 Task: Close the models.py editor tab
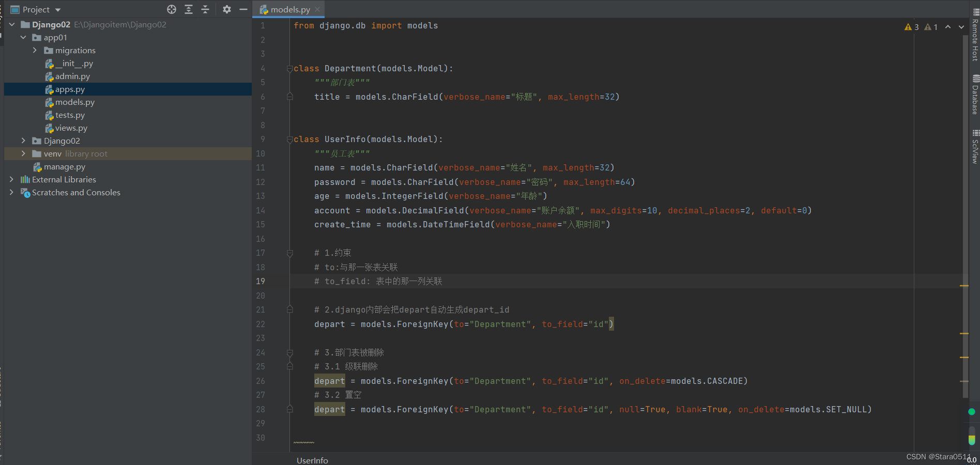pyautogui.click(x=317, y=9)
